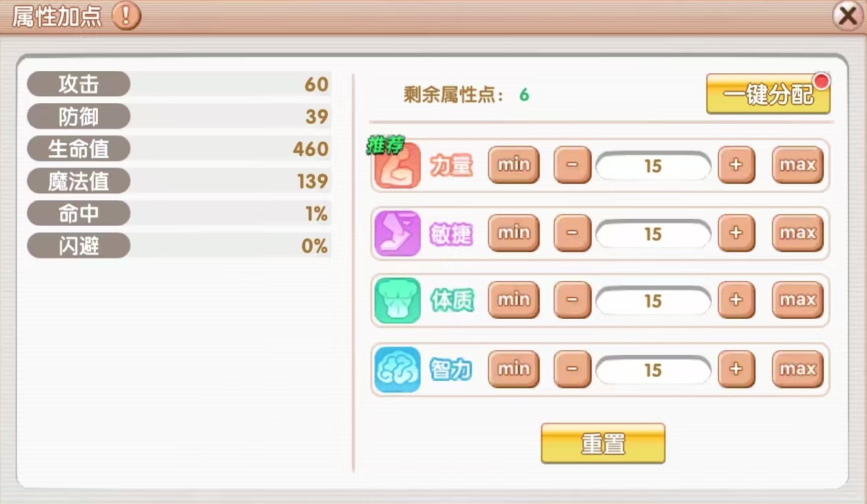The image size is (867, 504).
Task: Click the 力量 value field showing 15
Action: pos(653,166)
